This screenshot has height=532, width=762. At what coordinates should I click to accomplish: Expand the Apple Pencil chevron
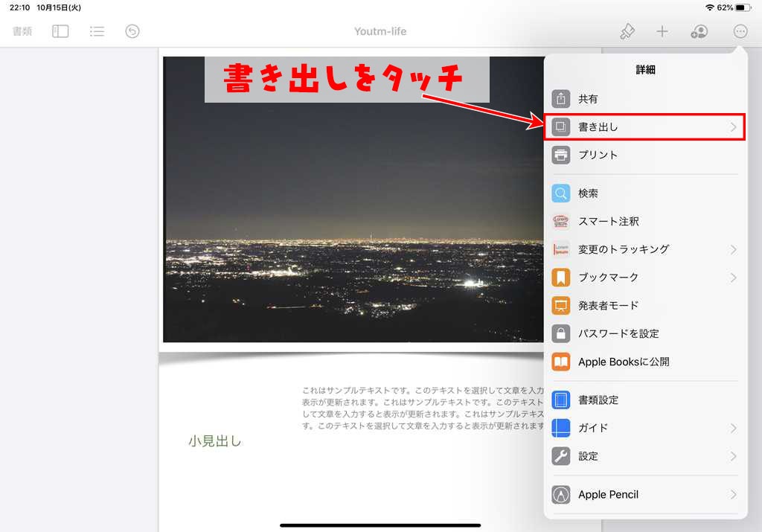tap(733, 495)
